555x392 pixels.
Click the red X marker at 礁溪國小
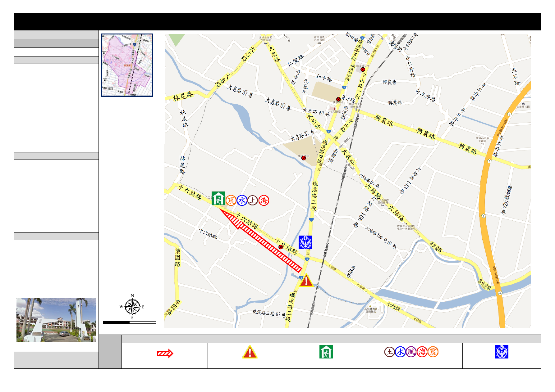tap(338, 99)
